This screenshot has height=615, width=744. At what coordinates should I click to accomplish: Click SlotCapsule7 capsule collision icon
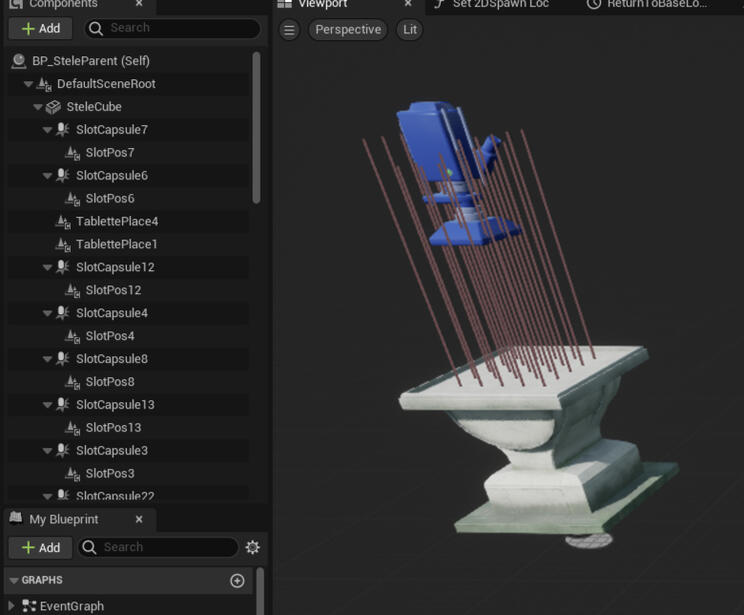click(63, 130)
